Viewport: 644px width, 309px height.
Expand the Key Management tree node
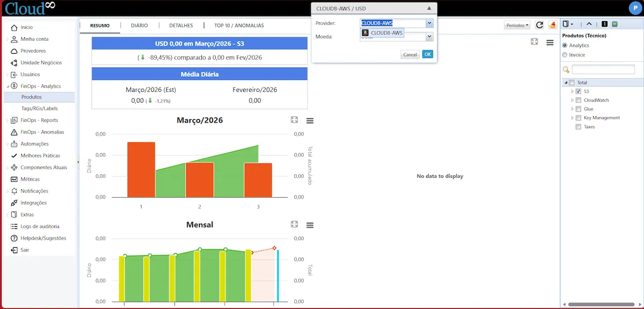[572, 118]
